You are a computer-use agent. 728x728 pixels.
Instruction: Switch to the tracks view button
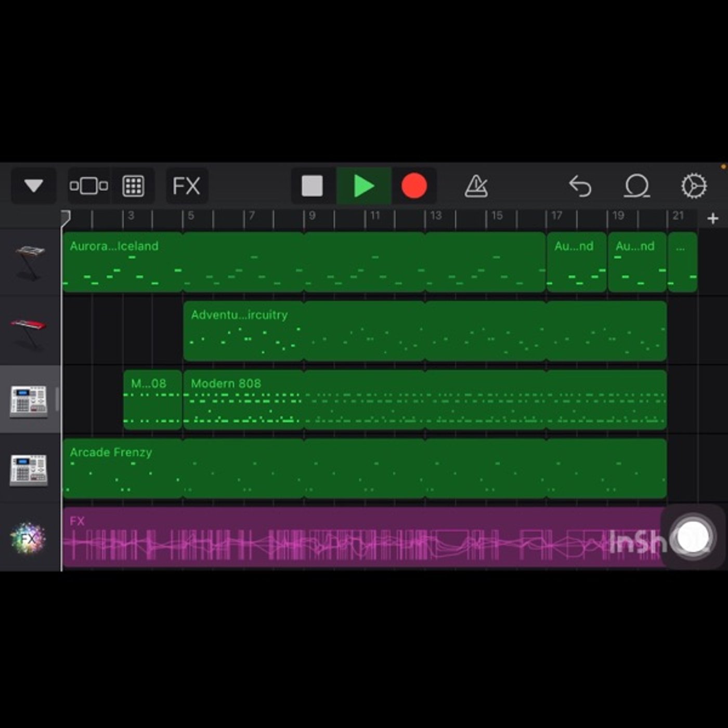(89, 186)
